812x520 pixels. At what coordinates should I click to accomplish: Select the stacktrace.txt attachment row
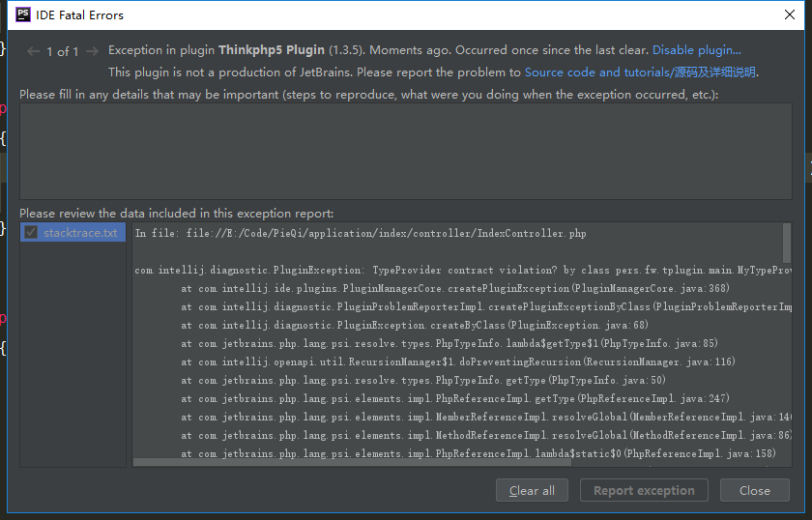coord(73,233)
